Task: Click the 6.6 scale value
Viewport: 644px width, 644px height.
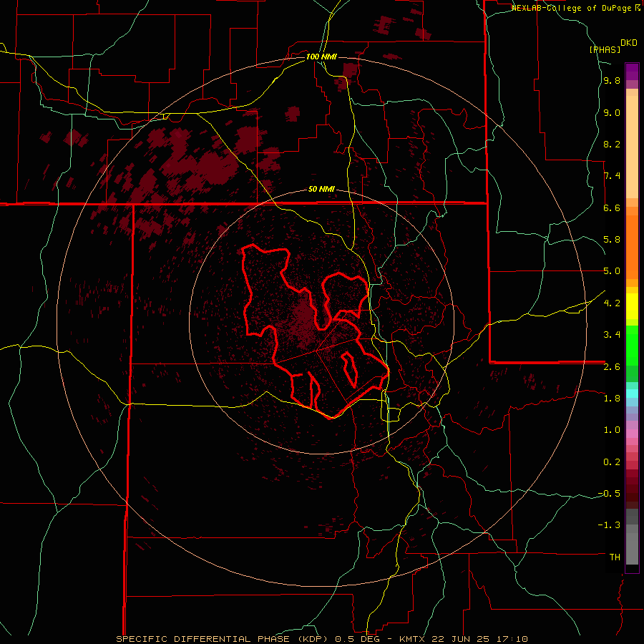Action: pos(612,208)
